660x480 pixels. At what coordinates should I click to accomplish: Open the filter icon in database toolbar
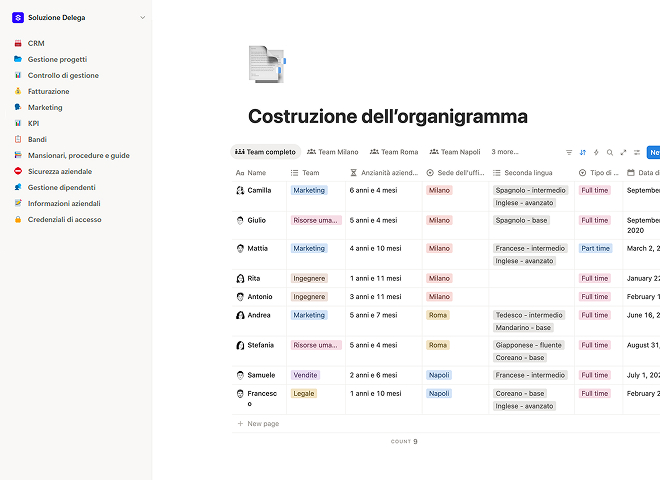pos(569,152)
